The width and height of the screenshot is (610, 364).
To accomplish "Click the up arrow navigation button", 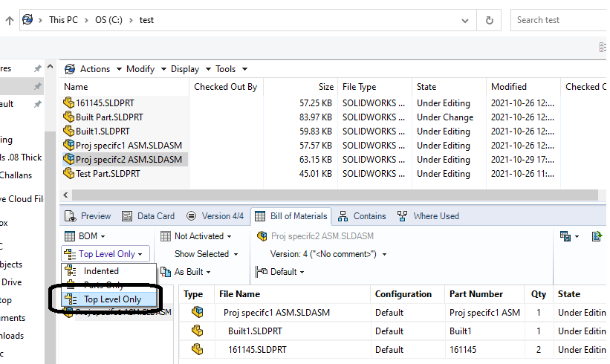I will (x=9, y=20).
